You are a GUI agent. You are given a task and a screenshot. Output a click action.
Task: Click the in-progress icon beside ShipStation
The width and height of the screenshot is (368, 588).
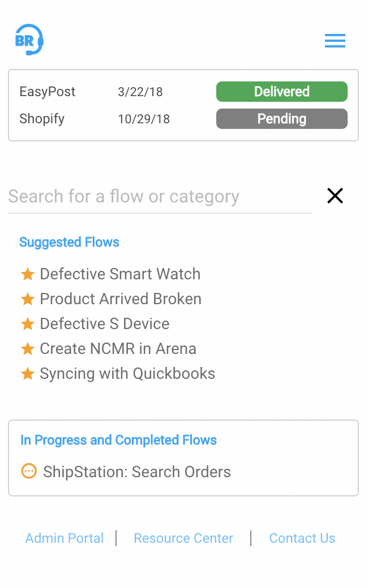point(29,471)
